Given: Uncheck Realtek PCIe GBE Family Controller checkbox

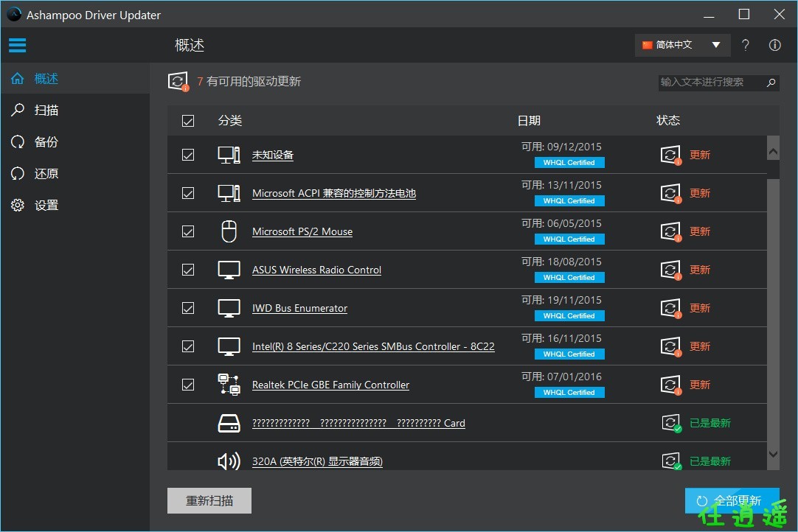Looking at the screenshot, I should pyautogui.click(x=188, y=385).
